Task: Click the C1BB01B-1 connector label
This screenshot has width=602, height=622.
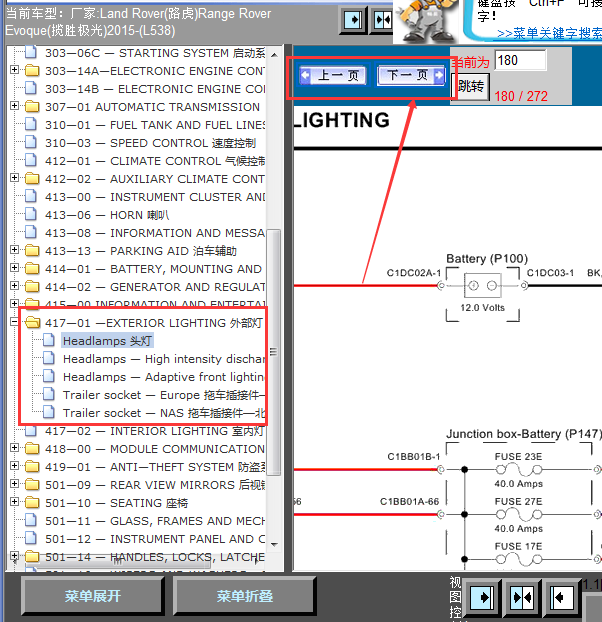Action: click(x=414, y=457)
